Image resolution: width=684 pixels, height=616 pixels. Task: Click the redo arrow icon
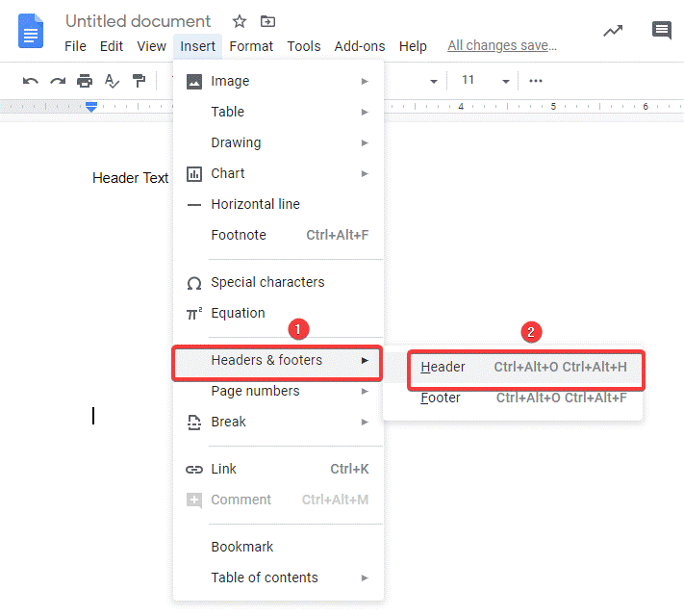(x=58, y=81)
